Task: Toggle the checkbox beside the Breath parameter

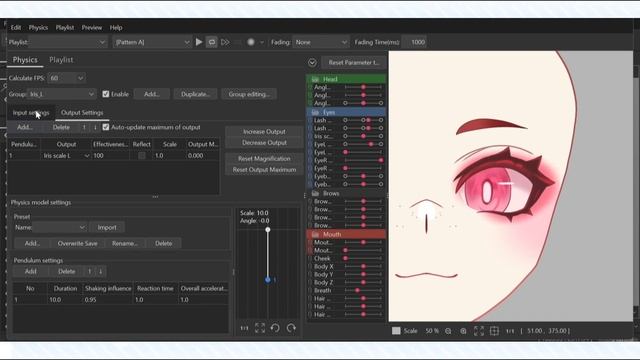Action: pyautogui.click(x=310, y=291)
